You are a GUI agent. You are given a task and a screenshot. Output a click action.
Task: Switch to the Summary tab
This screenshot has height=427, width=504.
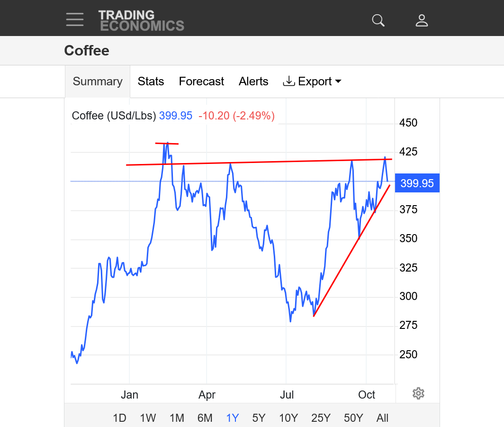(x=98, y=82)
